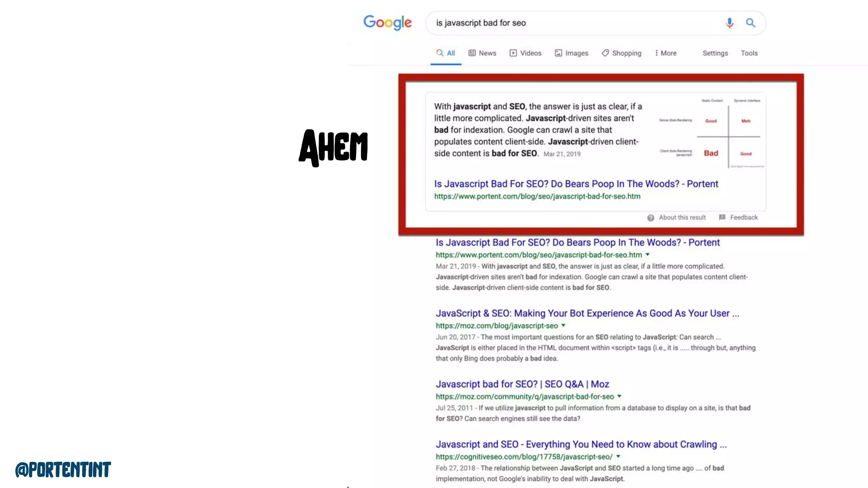Viewport: 868px width, 488px height.
Task: Click the Feedback flag icon
Action: [x=722, y=217]
